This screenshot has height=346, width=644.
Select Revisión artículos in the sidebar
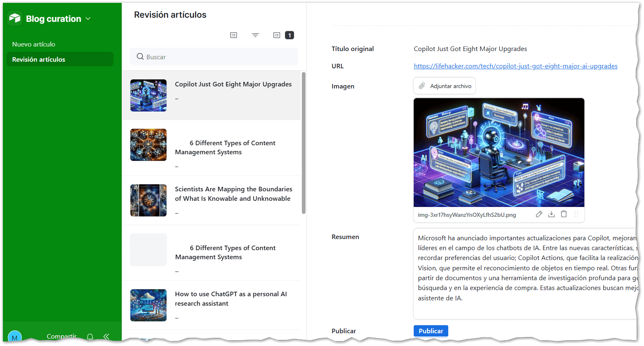coord(39,59)
